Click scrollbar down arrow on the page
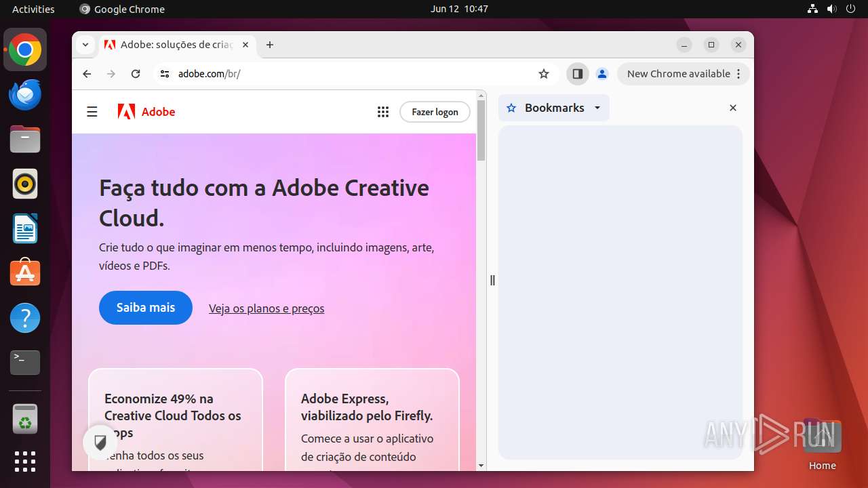The width and height of the screenshot is (868, 488). 481,466
